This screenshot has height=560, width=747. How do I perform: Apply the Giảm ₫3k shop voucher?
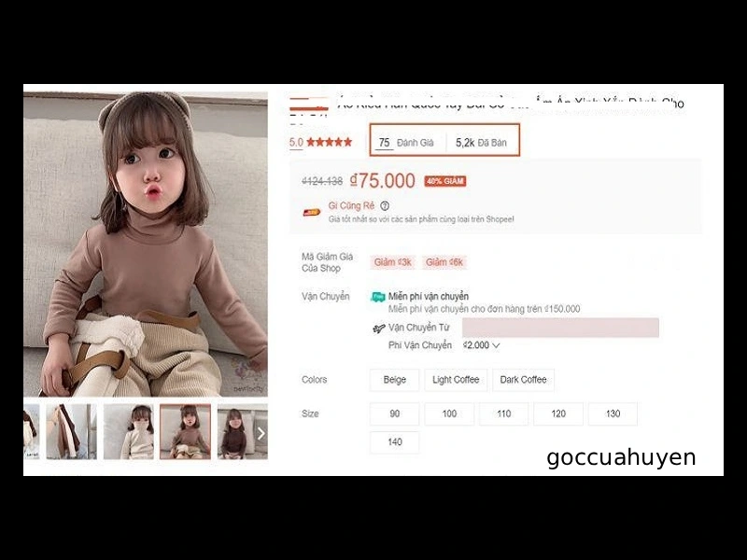pos(392,262)
